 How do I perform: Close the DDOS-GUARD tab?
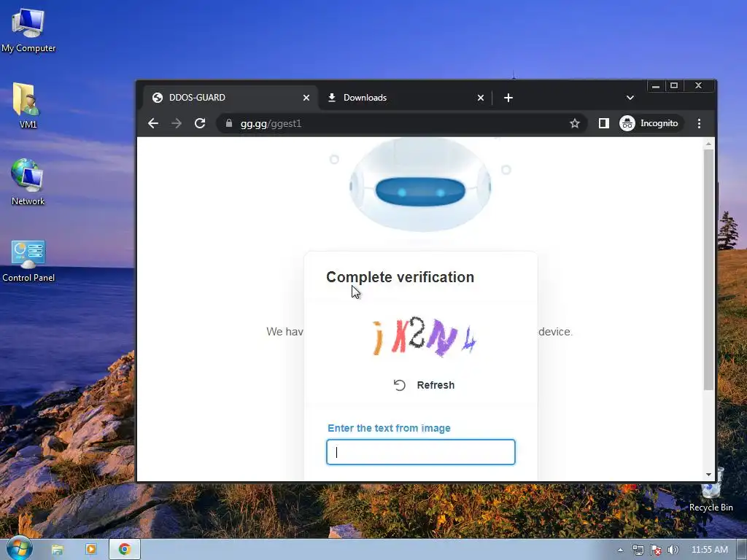(x=306, y=98)
